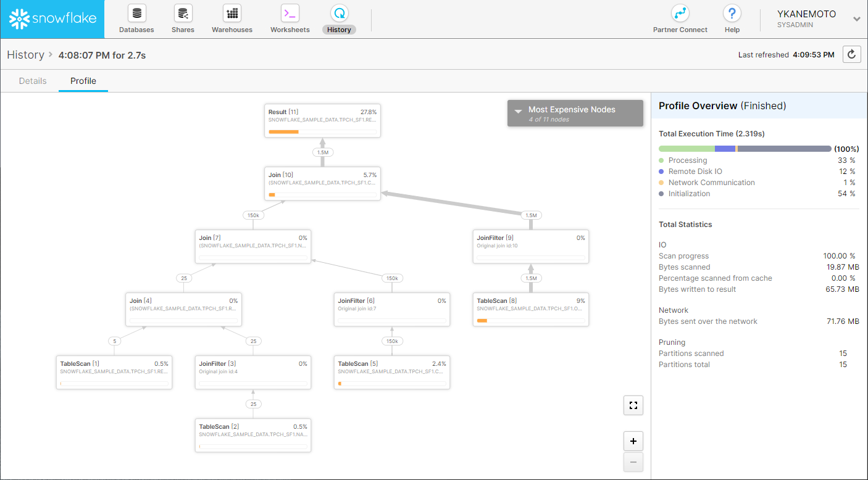
Task: Open the Shares icon
Action: 183,14
